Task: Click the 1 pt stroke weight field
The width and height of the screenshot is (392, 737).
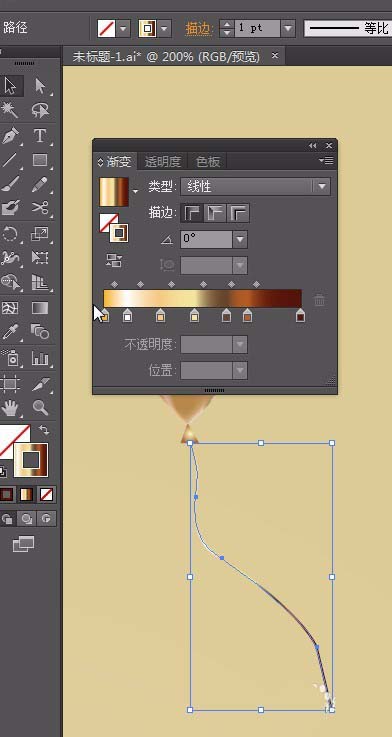Action: click(x=258, y=28)
